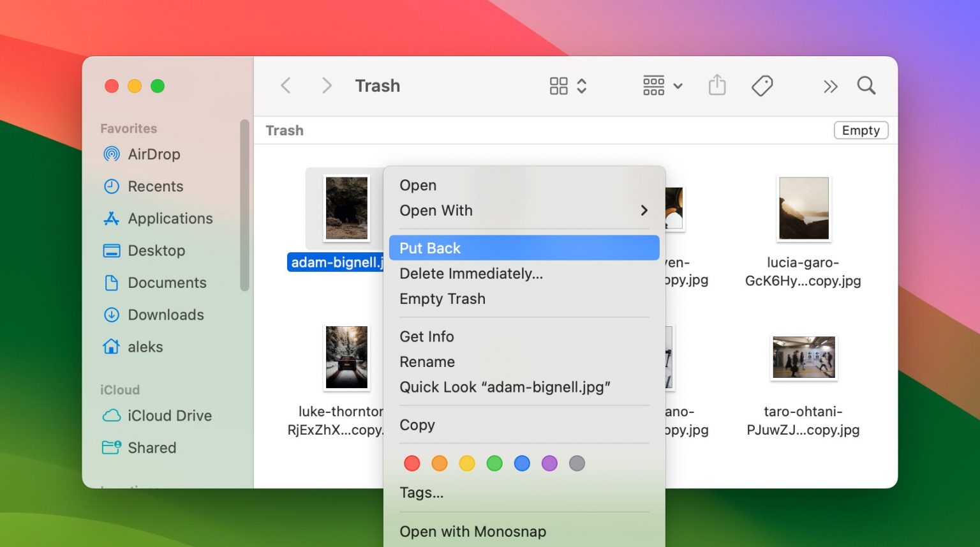Open iCloud Drive from the sidebar
The width and height of the screenshot is (980, 547).
(x=169, y=416)
